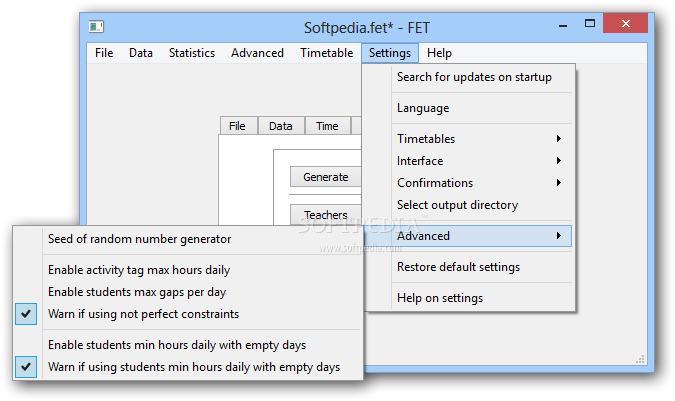The height and width of the screenshot is (401, 675).
Task: Open the Data menu
Action: click(141, 53)
